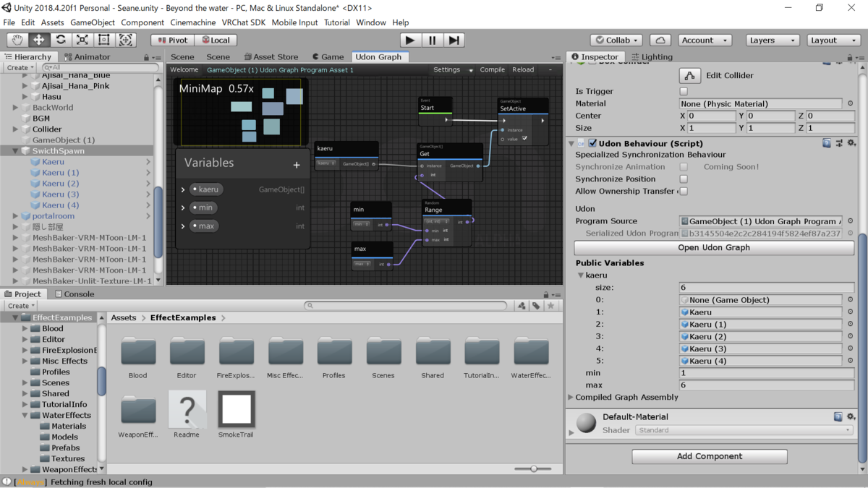This screenshot has height=488, width=868.
Task: Open VRChat SDK menu
Action: [x=244, y=22]
